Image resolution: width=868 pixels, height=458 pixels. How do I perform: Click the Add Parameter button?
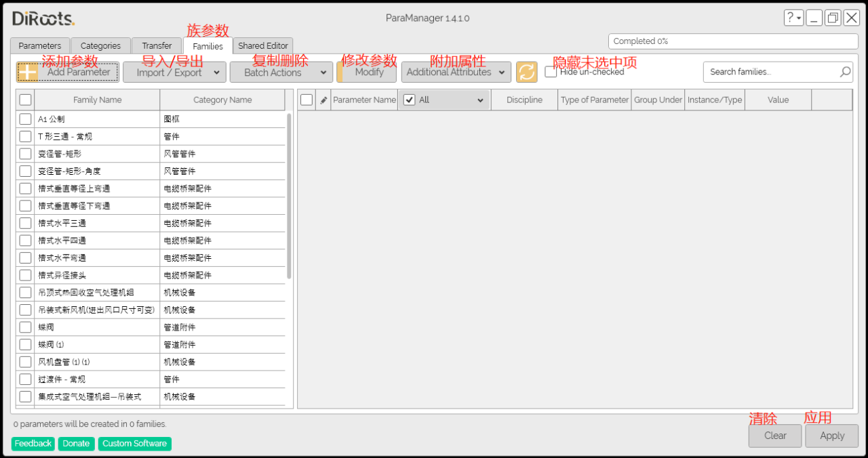click(x=68, y=72)
